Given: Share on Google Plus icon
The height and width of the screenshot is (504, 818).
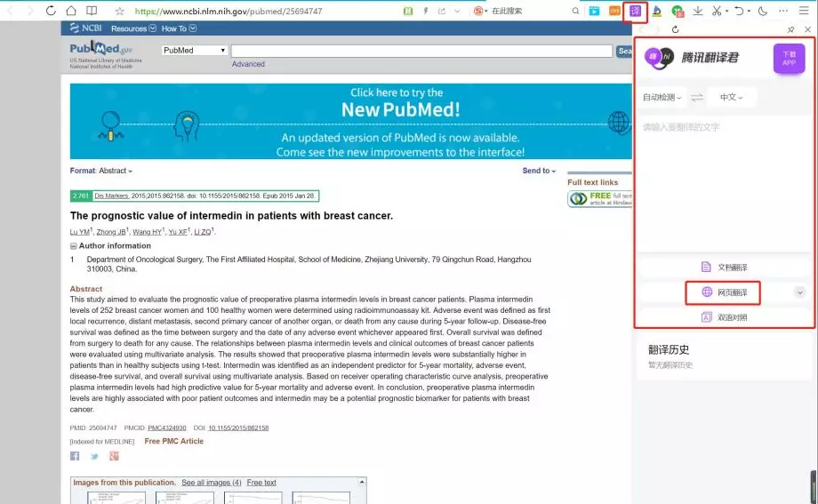Looking at the screenshot, I should point(114,456).
